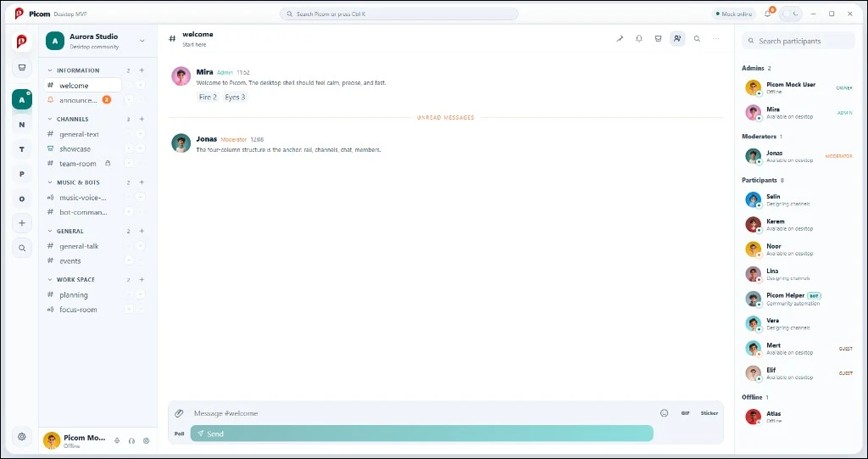Collapse the WORK SPACE category
The height and width of the screenshot is (459, 868).
point(50,280)
